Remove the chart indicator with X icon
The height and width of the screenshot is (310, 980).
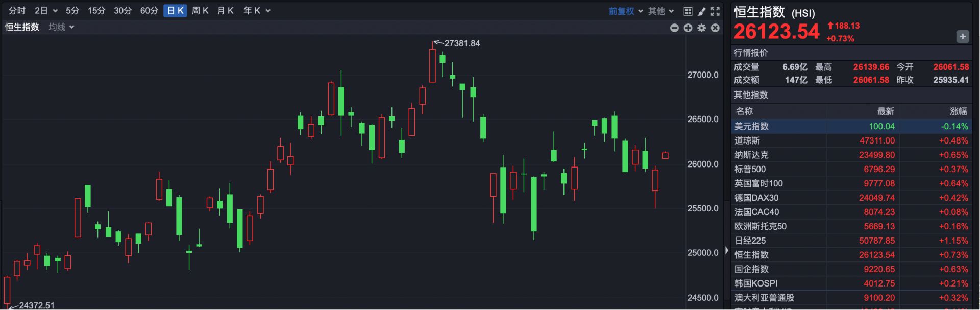point(715,28)
